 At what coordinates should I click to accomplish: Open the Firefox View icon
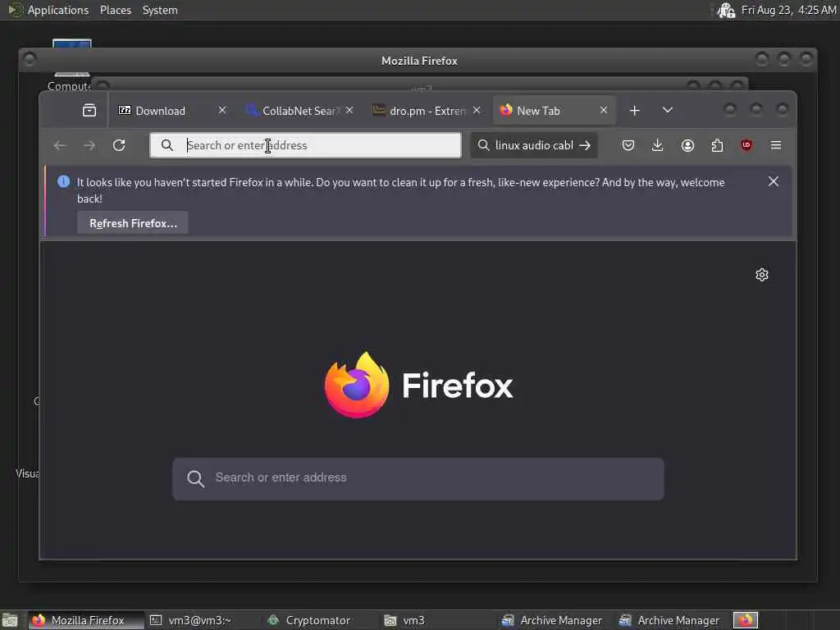click(89, 111)
